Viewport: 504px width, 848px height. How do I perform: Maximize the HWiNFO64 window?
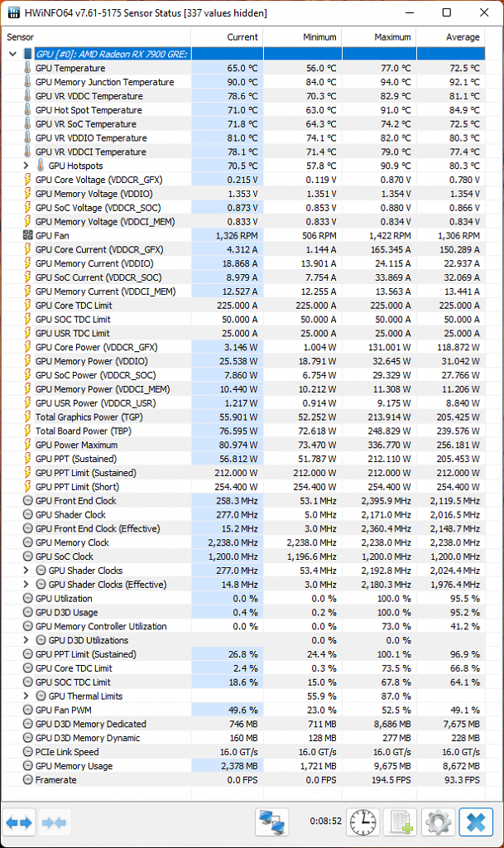(x=447, y=12)
